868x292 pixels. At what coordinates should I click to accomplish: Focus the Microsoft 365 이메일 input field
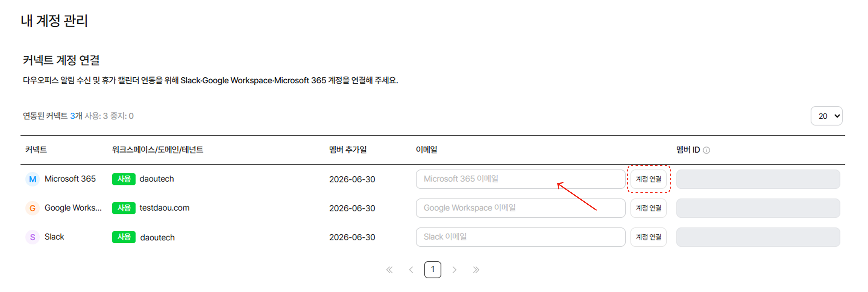(x=520, y=179)
